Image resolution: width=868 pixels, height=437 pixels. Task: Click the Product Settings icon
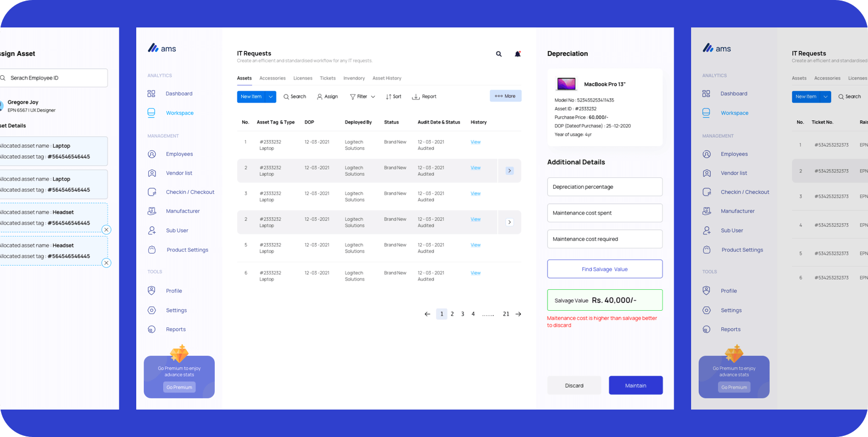[x=152, y=250]
